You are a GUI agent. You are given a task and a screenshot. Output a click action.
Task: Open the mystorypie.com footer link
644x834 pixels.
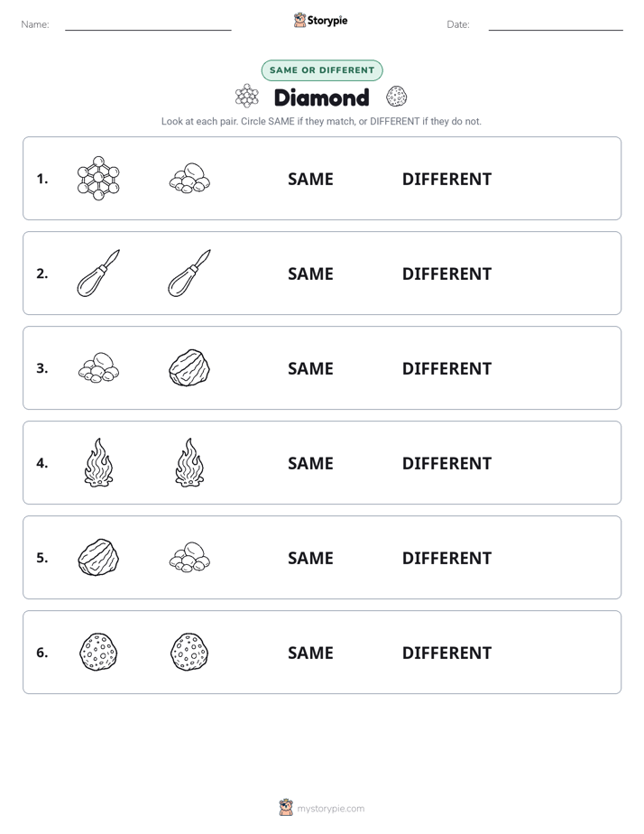tap(330, 809)
